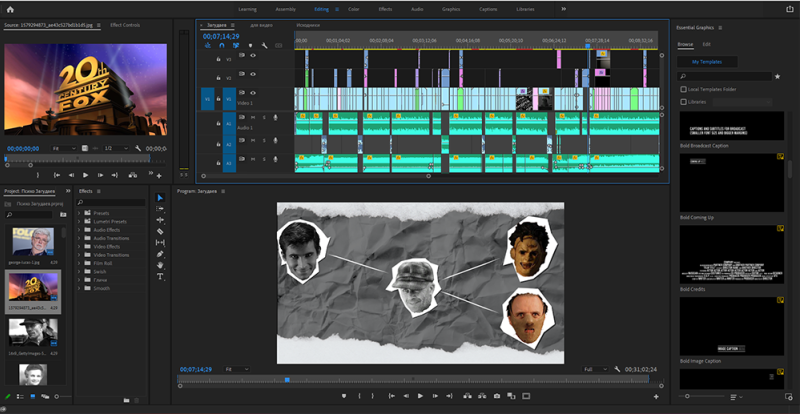Switch Project panel to icon view
Screen dimensions: 800x414
point(33,396)
